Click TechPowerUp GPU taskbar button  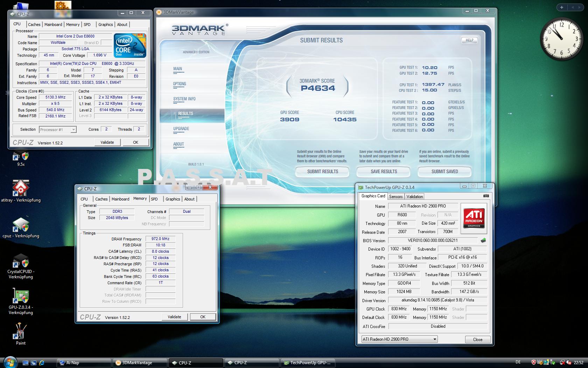pos(308,363)
